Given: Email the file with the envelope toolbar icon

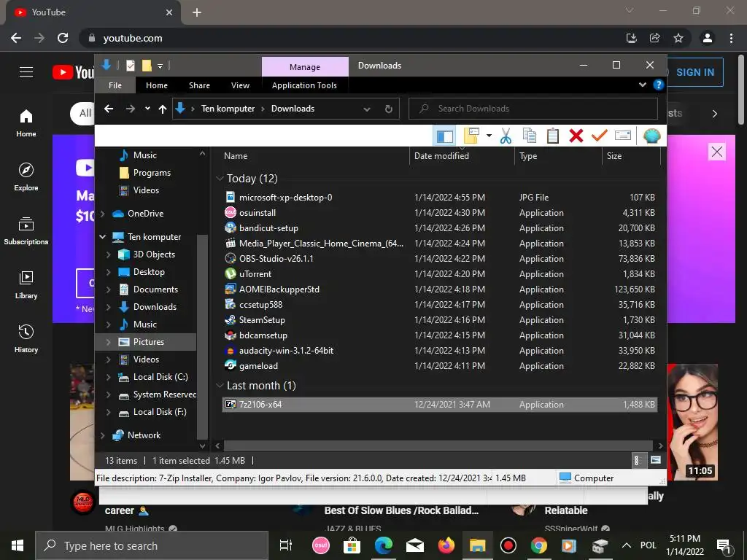Looking at the screenshot, I should tap(623, 136).
